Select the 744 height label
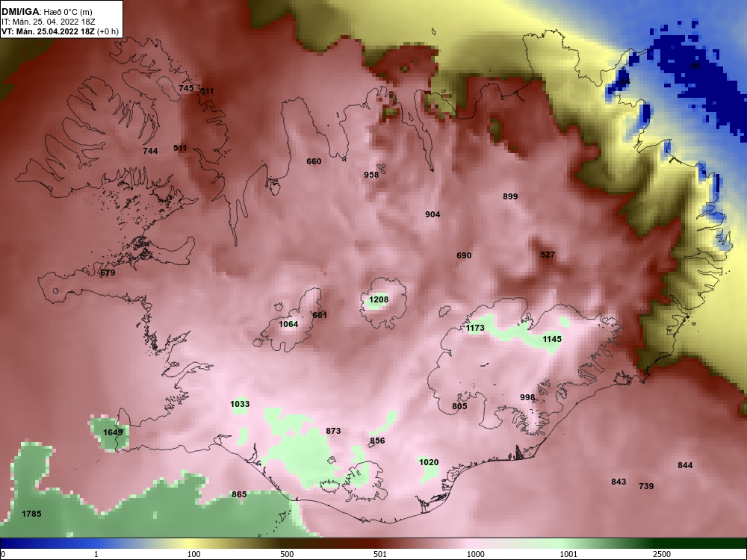 coord(150,151)
